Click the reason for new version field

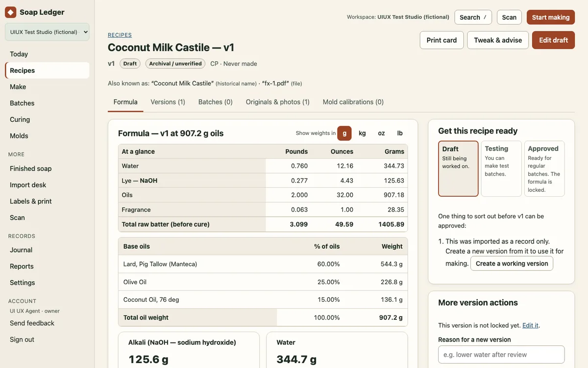tap(501, 355)
